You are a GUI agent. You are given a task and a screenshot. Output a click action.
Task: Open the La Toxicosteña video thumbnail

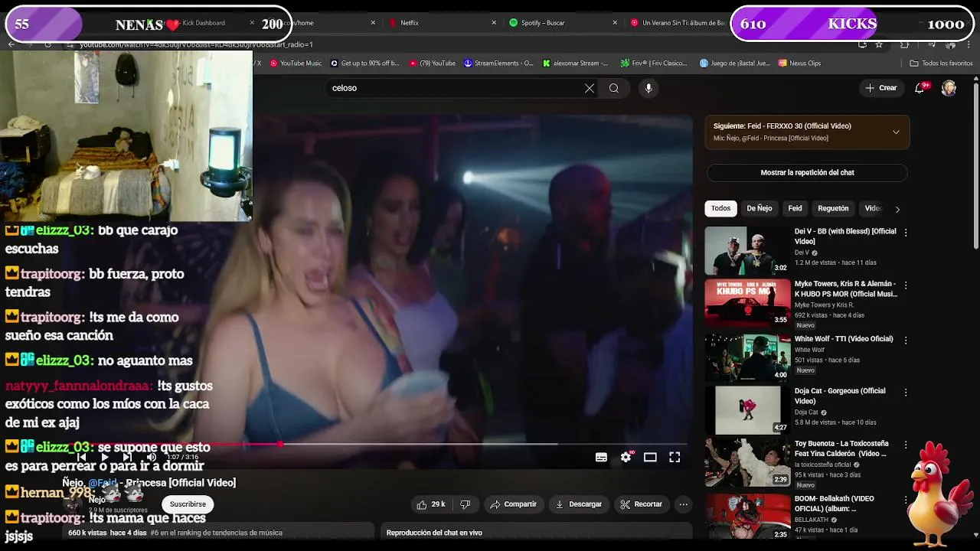747,463
